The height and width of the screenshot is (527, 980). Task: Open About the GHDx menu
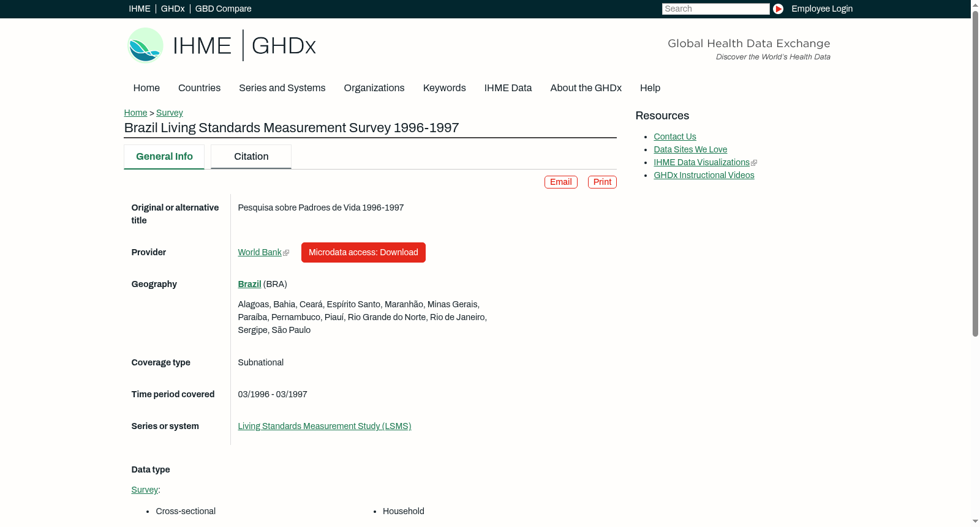(x=586, y=88)
